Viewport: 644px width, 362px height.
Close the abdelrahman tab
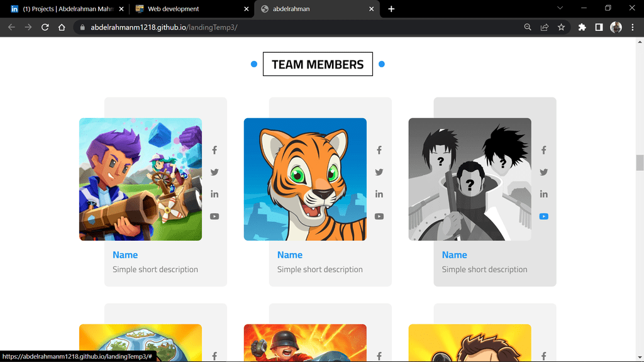coord(371,9)
